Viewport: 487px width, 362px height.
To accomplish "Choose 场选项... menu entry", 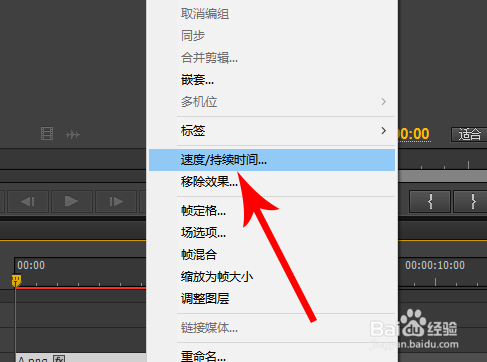I will (x=272, y=233).
